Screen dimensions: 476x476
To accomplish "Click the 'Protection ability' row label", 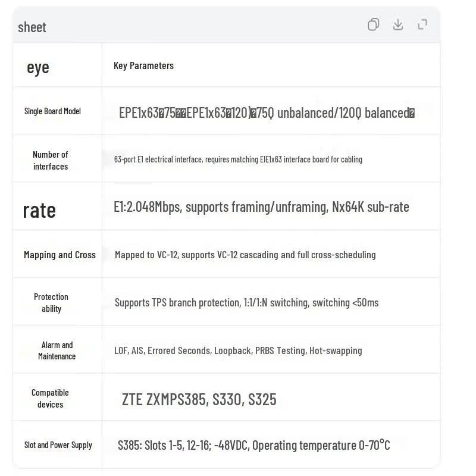I will coord(51,303).
